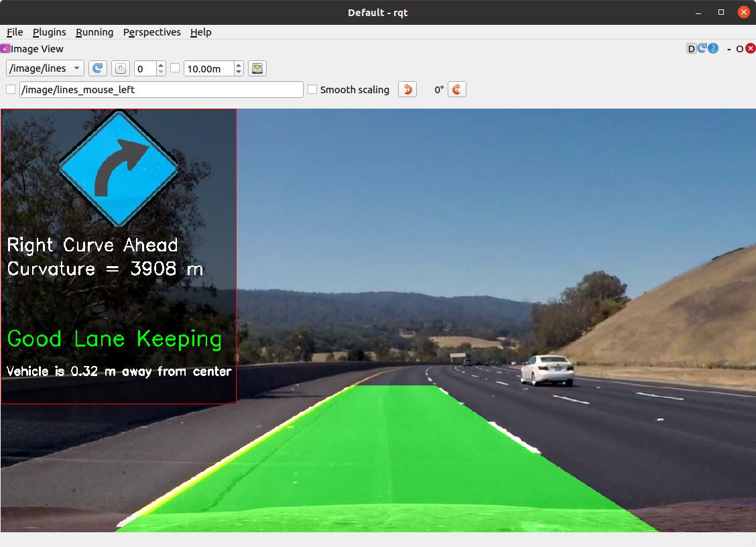Refresh the image topic list
This screenshot has height=547, width=756.
pos(98,68)
